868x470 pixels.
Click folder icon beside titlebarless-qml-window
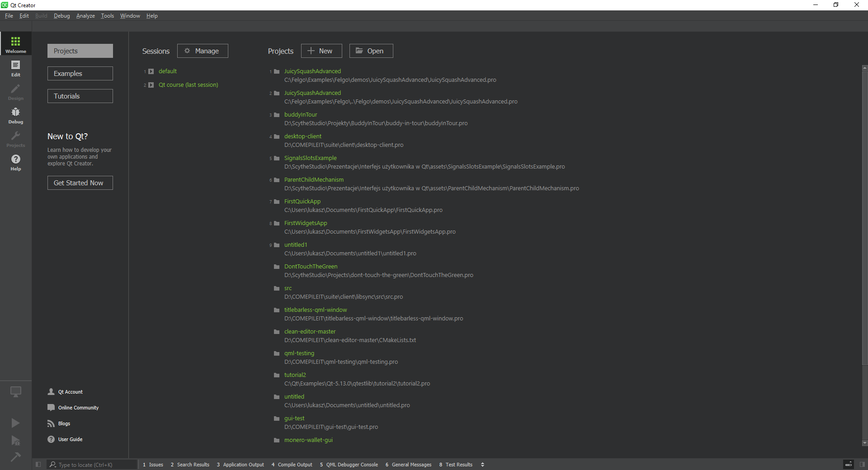(x=277, y=310)
